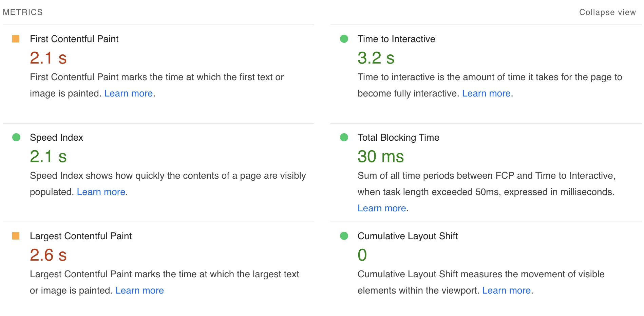The height and width of the screenshot is (316, 644).
Task: Open Learn more under Largest Contentful Paint
Action: (x=139, y=290)
